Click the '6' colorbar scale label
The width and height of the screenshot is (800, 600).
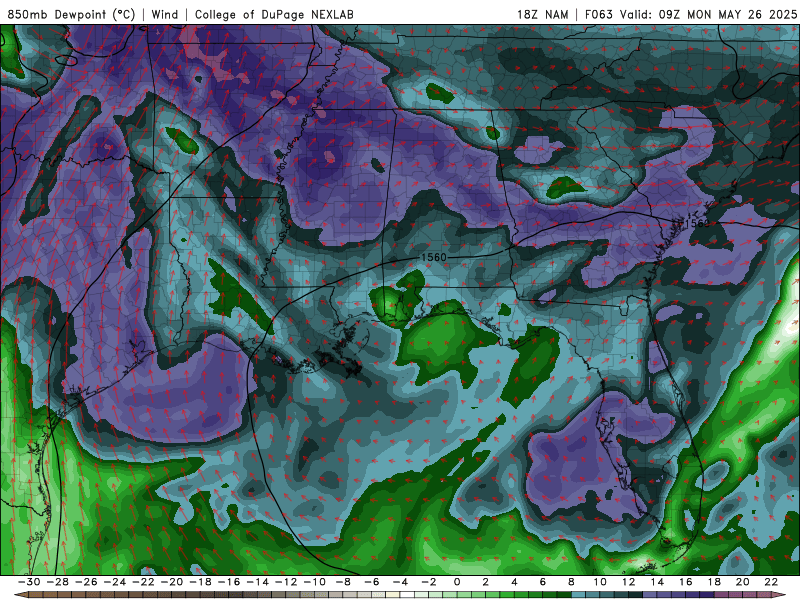pos(542,582)
